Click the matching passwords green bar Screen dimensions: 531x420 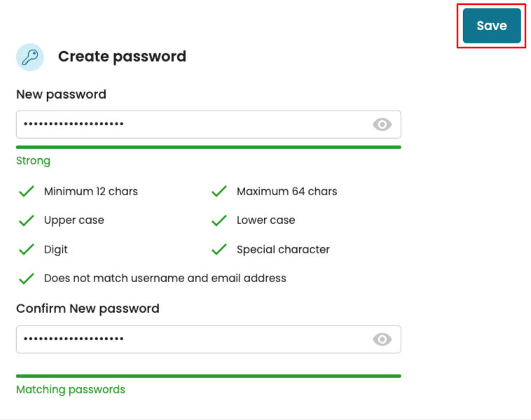tap(208, 376)
